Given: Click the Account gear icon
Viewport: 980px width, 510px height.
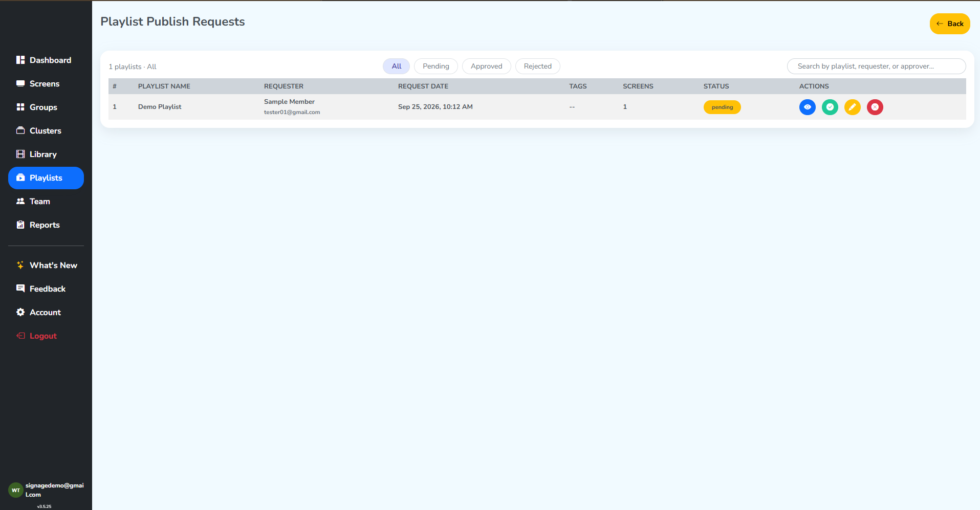Looking at the screenshot, I should [20, 312].
